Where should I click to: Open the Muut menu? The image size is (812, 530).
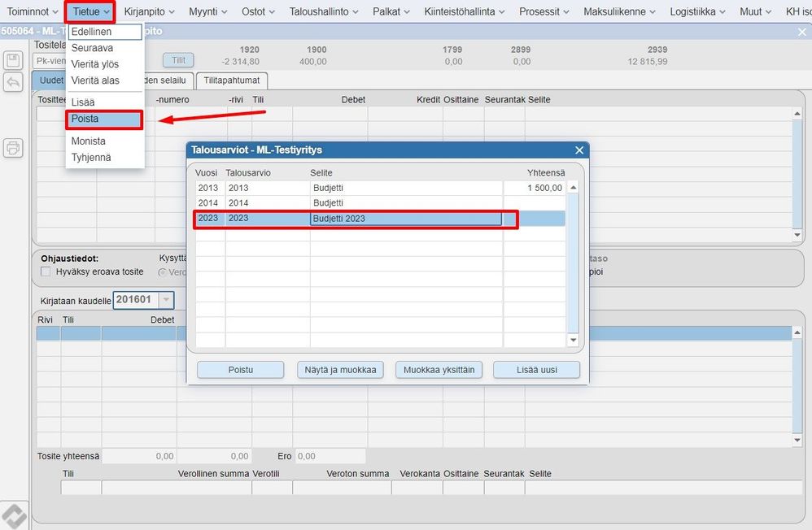point(756,11)
